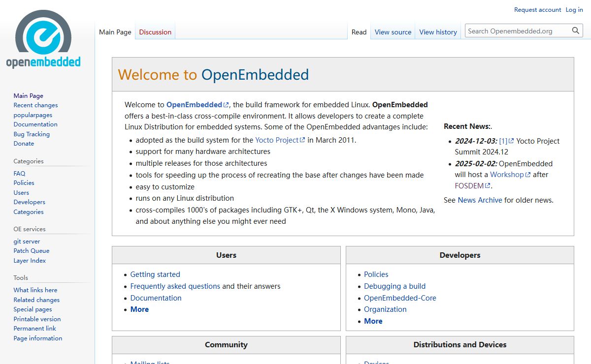Viewport: 591px width, 364px height.
Task: Open the Layer Index link
Action: pos(30,261)
